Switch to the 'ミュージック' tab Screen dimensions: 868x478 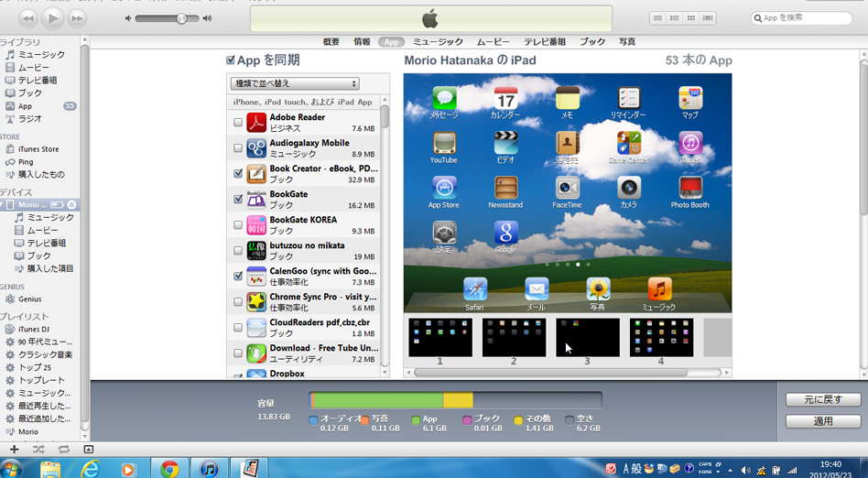pos(438,41)
